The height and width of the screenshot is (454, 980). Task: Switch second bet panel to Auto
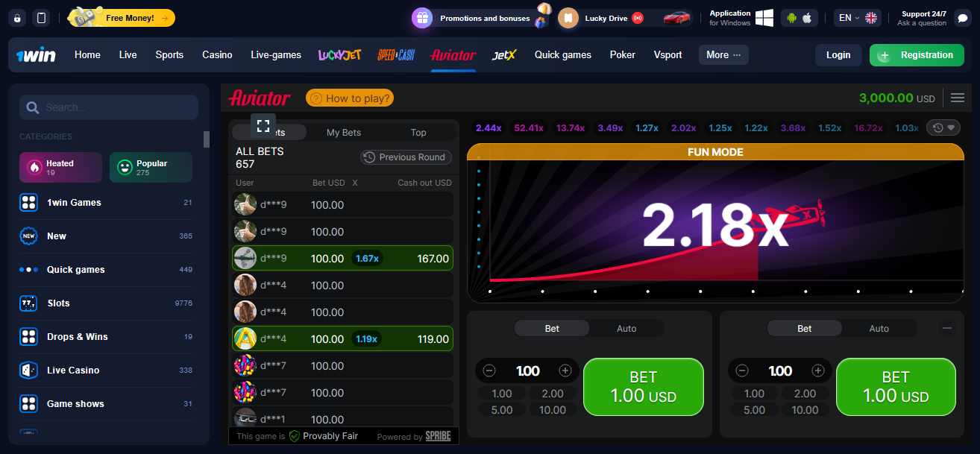[x=879, y=329]
